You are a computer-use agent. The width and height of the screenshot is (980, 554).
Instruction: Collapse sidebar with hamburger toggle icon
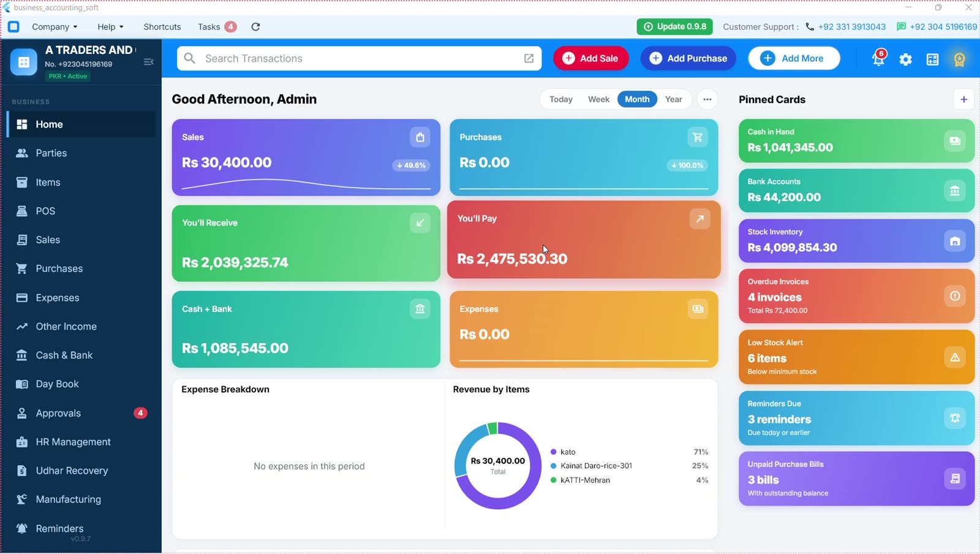tap(148, 62)
